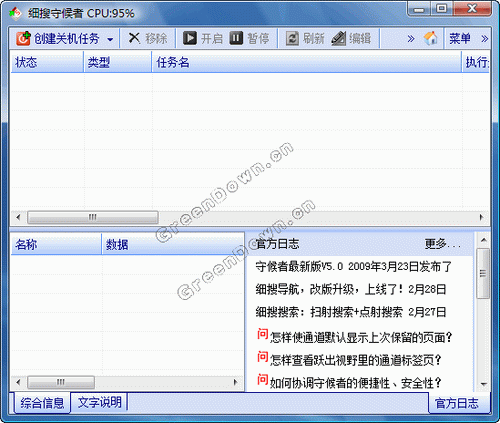Expand the chevron next to 菜单
This screenshot has height=423, width=500.
(485, 39)
